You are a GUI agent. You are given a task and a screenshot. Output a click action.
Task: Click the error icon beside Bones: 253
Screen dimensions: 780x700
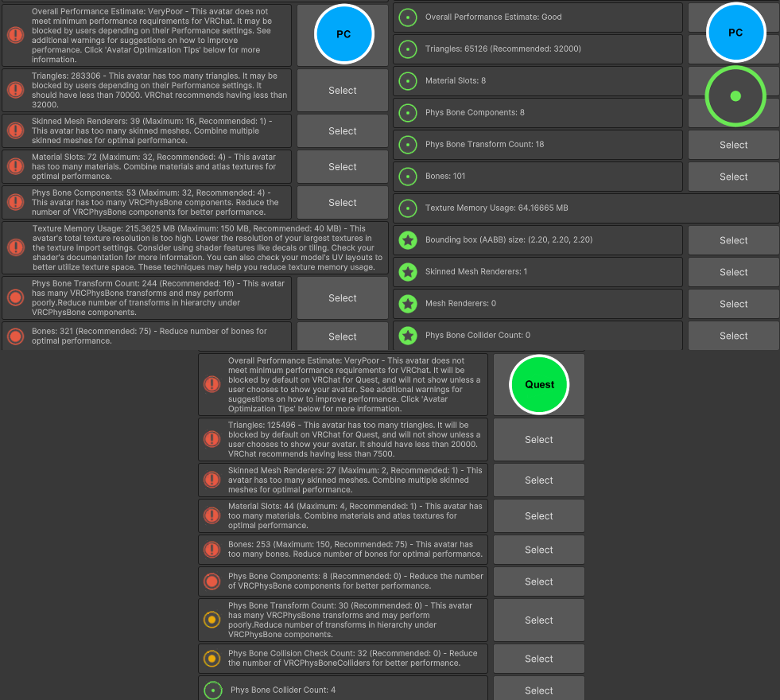point(212,550)
